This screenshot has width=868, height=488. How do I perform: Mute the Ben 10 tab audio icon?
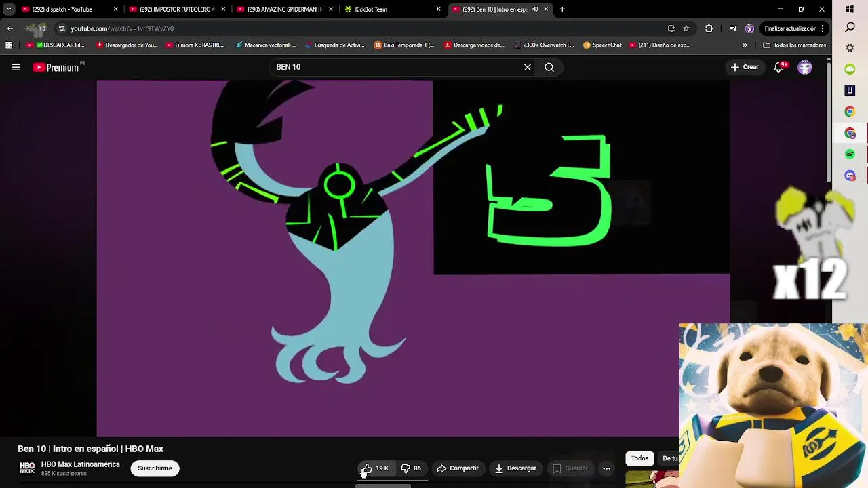click(535, 9)
